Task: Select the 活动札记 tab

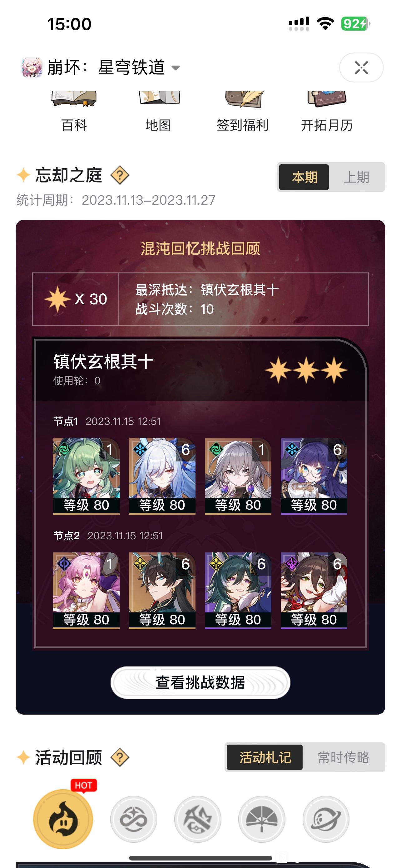Action: [265, 757]
